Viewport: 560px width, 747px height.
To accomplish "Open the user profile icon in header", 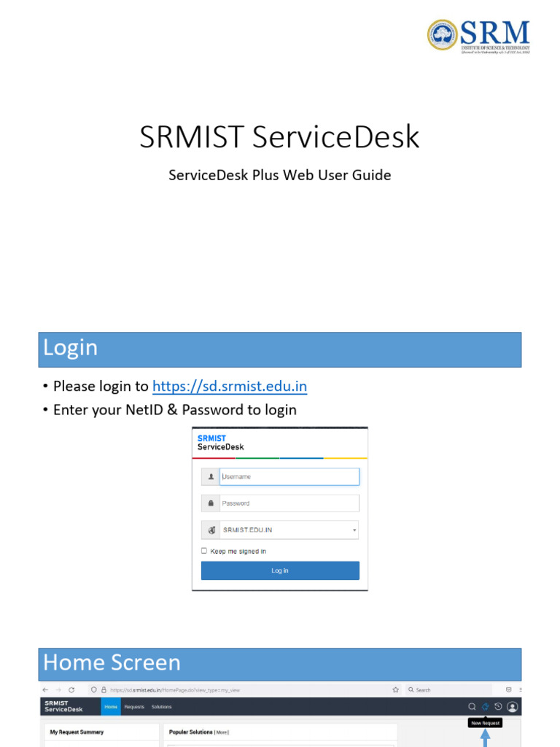I will (x=513, y=706).
